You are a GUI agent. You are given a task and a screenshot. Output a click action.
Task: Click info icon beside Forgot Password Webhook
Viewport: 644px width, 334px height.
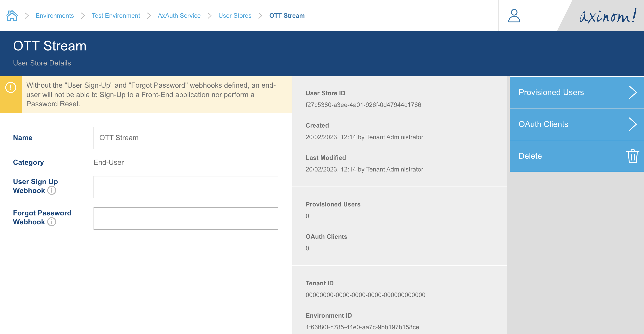pos(52,222)
